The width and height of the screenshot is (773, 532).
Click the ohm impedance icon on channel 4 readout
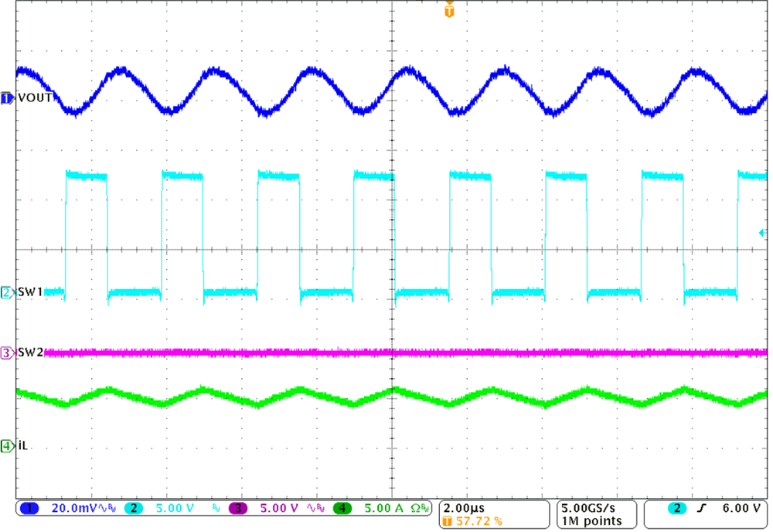[414, 509]
